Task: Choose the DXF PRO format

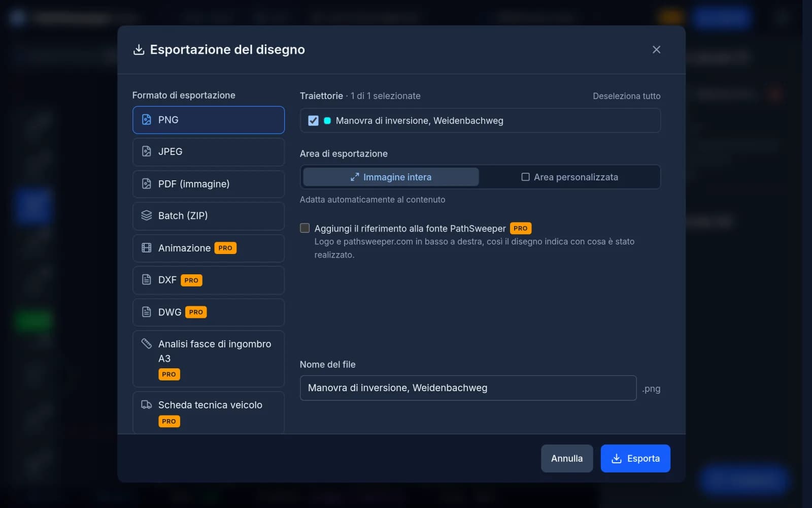Action: pos(209,280)
